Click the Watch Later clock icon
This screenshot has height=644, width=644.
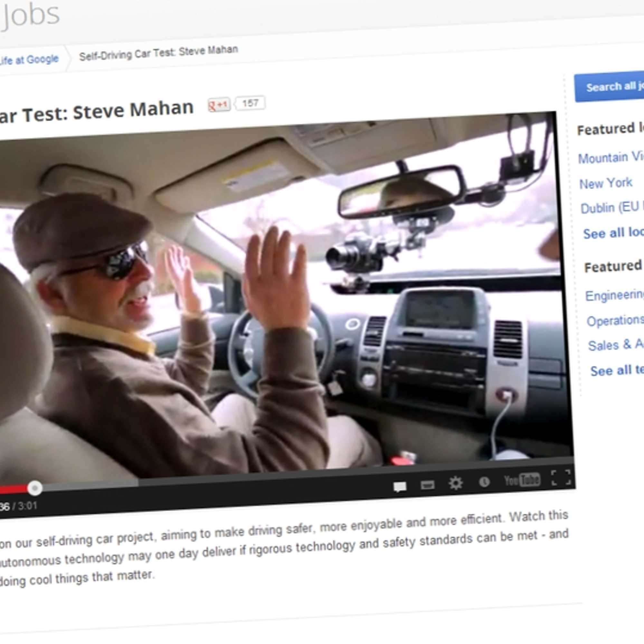[484, 482]
